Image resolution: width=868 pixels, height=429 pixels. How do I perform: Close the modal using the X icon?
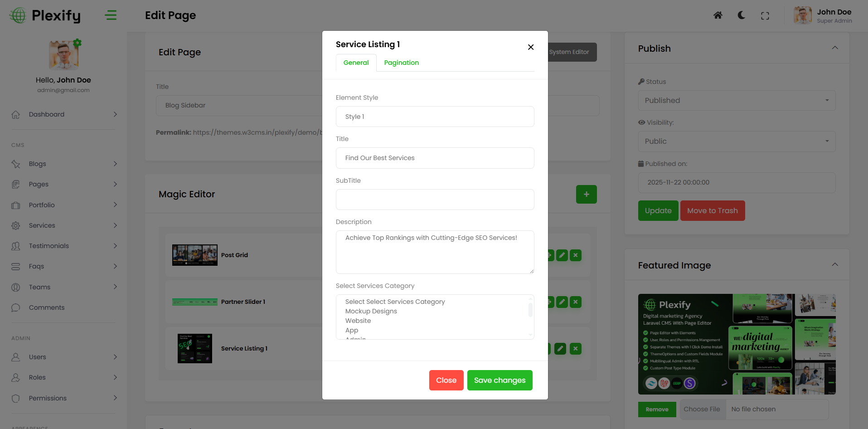531,47
